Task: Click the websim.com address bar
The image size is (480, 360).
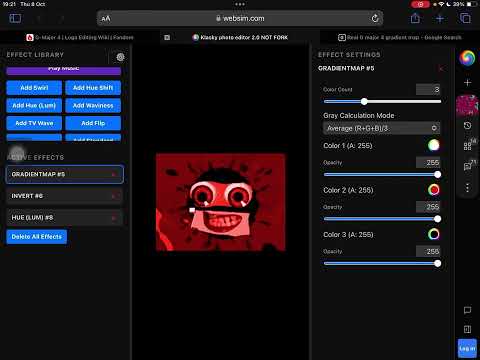Action: point(240,19)
